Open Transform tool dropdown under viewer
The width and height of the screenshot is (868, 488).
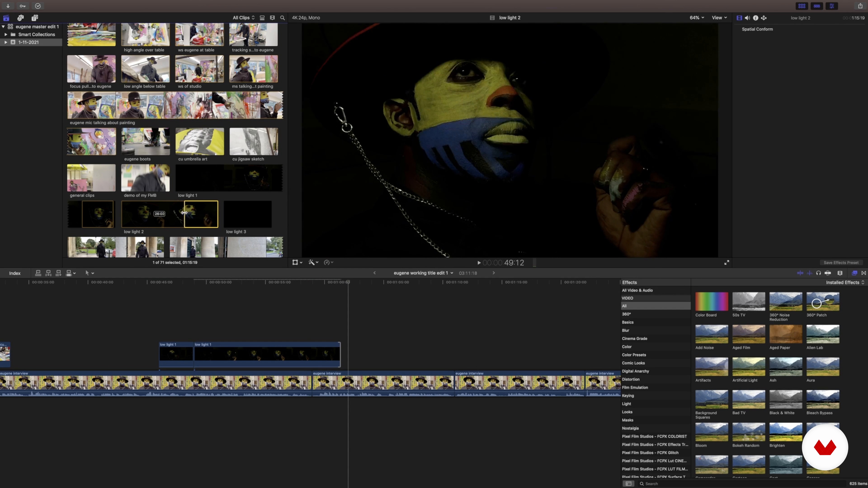click(297, 263)
